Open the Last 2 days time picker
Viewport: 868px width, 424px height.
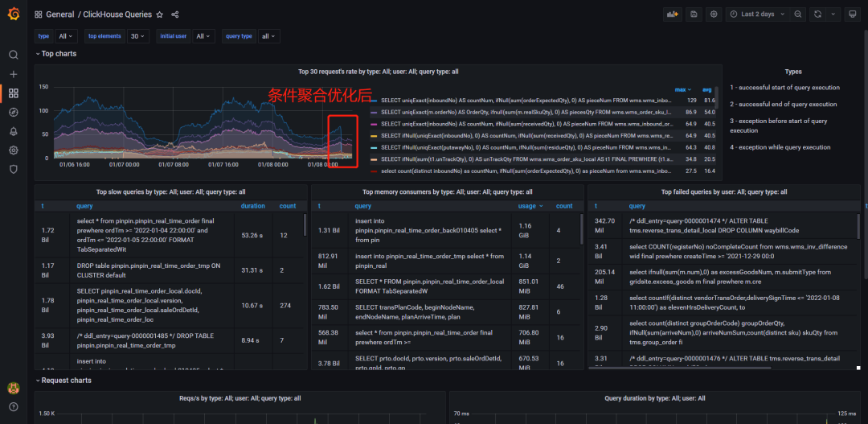(x=757, y=14)
